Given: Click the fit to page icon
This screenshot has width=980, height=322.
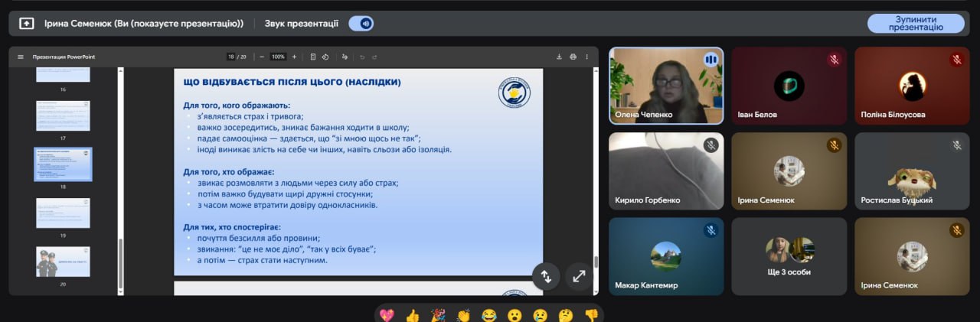Looking at the screenshot, I should [313, 57].
